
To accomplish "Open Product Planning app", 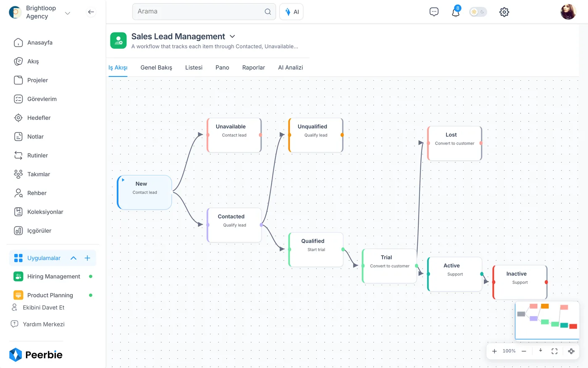I will (52, 295).
